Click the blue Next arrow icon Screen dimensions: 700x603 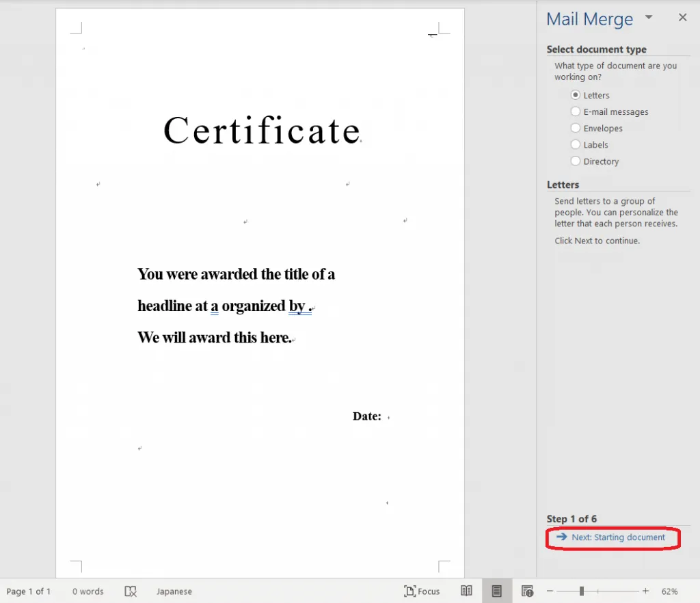click(562, 537)
